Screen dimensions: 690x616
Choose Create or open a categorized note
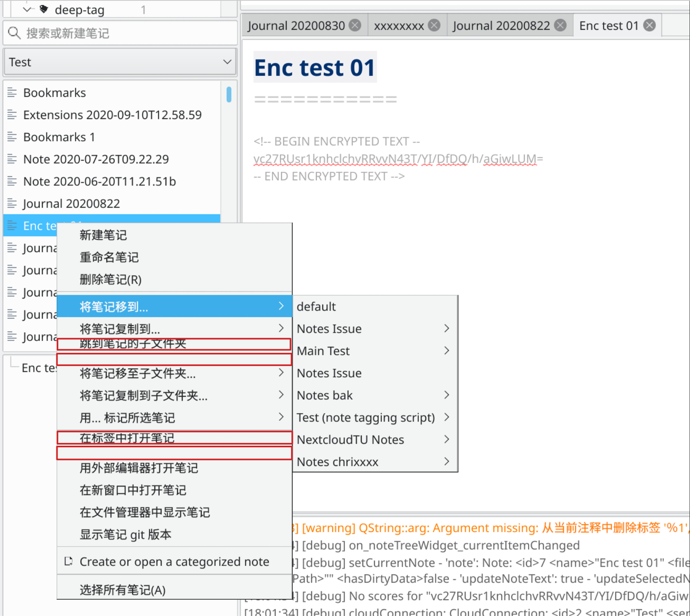click(175, 561)
